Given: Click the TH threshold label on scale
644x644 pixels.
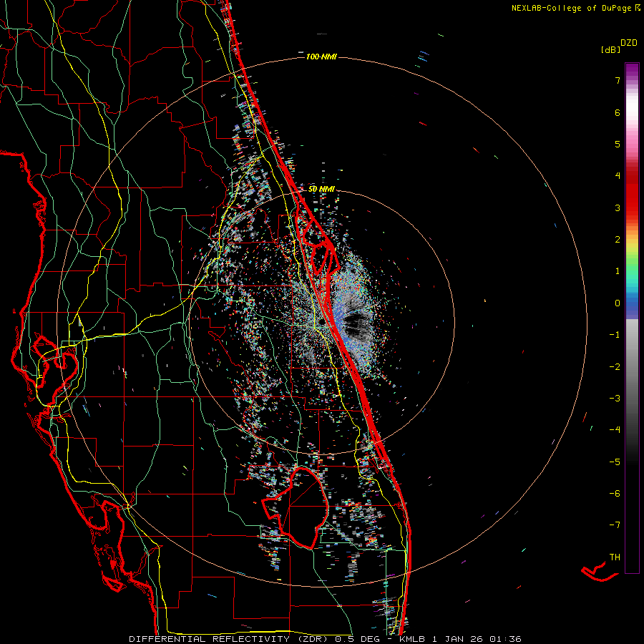Looking at the screenshot, I should tap(615, 557).
